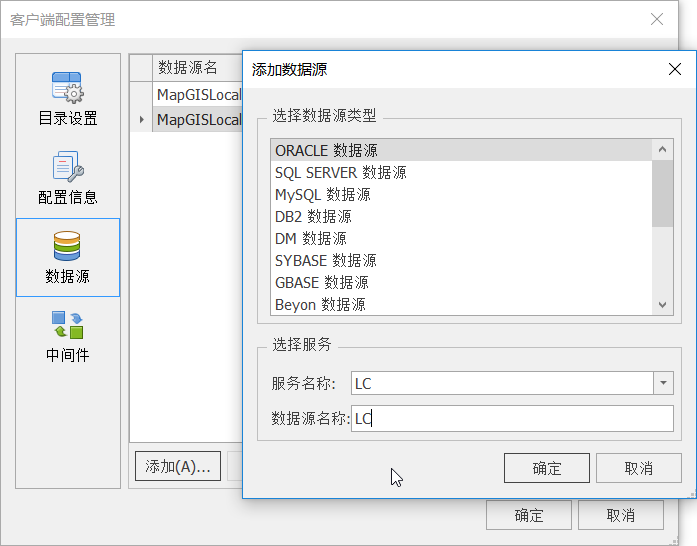This screenshot has width=697, height=546.
Task: Select DB2 数据源 entry
Action: coord(313,216)
